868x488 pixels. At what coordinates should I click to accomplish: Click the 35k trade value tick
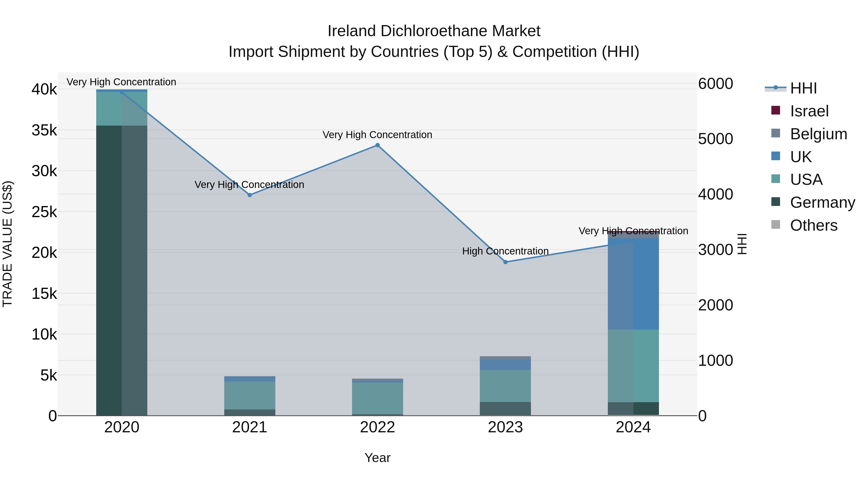pyautogui.click(x=44, y=130)
